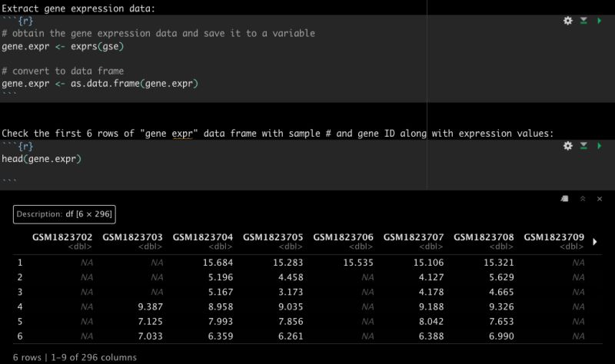Click cell value 3.173

291,292
